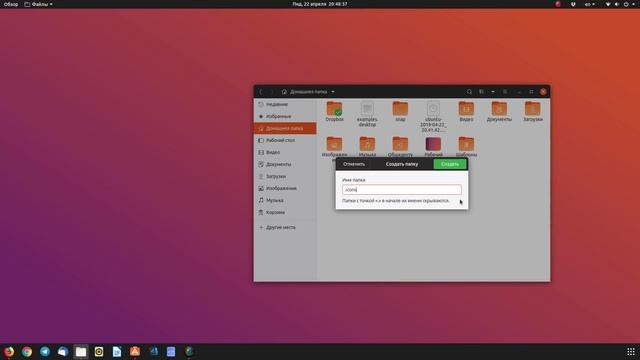Open Загрузки in the sidebar
Image resolution: width=640 pixels, height=360 pixels.
[x=285, y=176]
